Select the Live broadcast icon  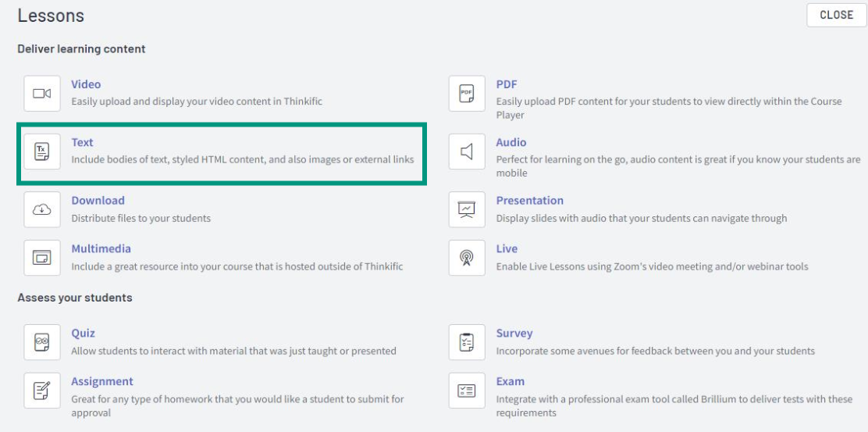coord(467,258)
